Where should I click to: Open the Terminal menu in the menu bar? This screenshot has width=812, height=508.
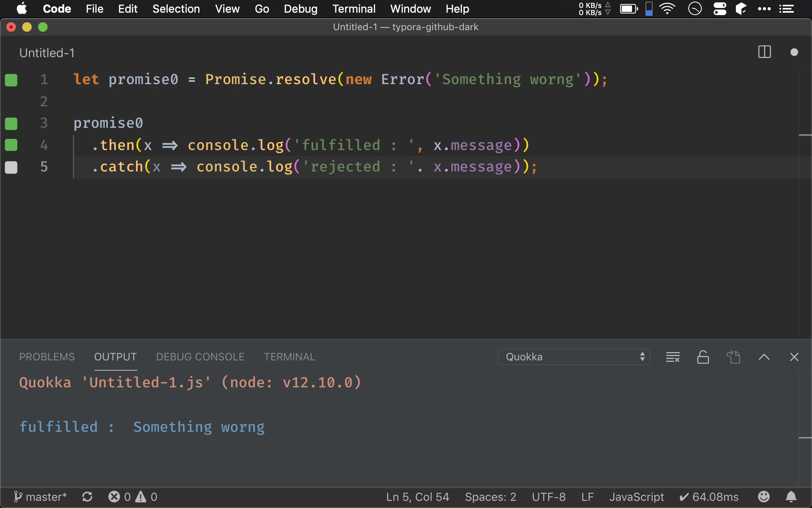click(x=354, y=9)
